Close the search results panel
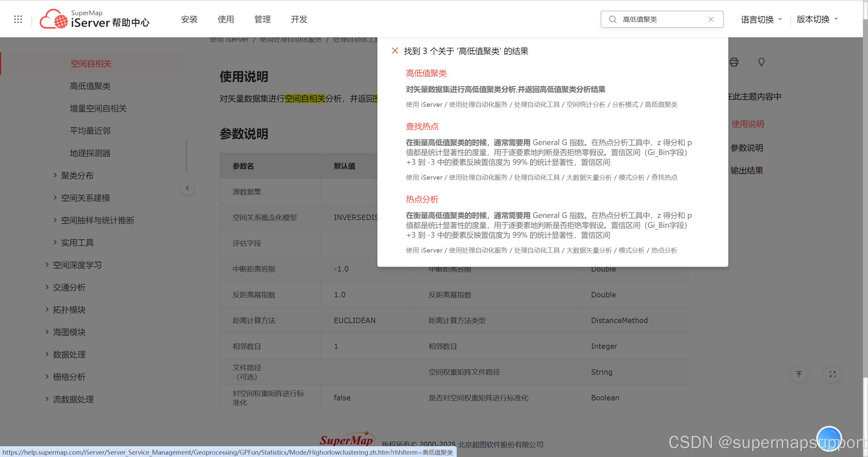 point(395,51)
